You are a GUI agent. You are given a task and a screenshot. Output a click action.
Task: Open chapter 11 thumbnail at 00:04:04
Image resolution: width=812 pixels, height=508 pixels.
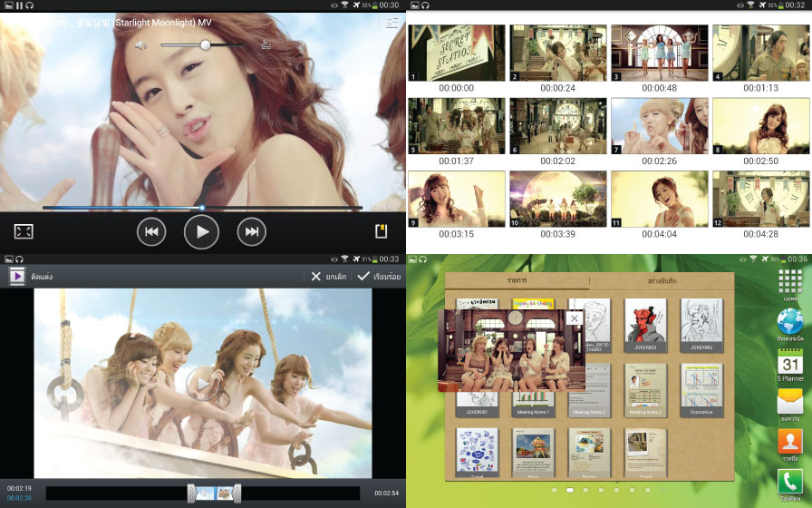(659, 199)
